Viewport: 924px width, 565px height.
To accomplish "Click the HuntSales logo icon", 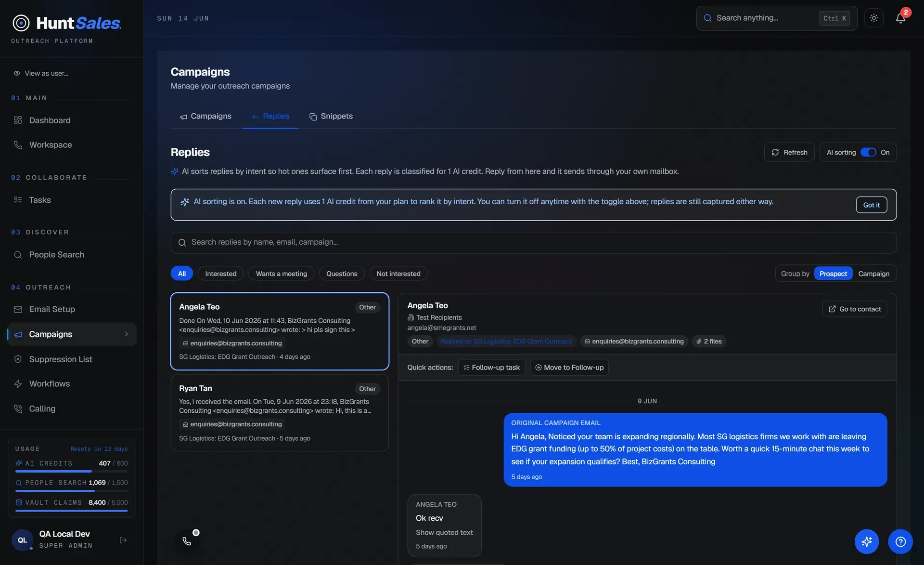I will [x=21, y=23].
